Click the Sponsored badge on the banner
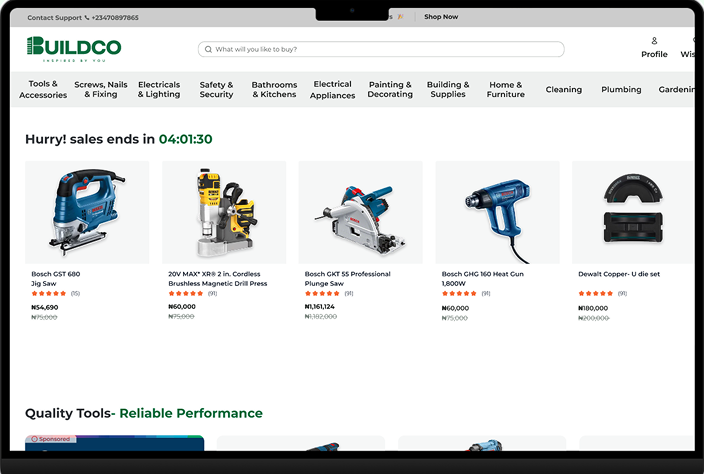Viewport: 704px width, 475px height. tap(50, 439)
